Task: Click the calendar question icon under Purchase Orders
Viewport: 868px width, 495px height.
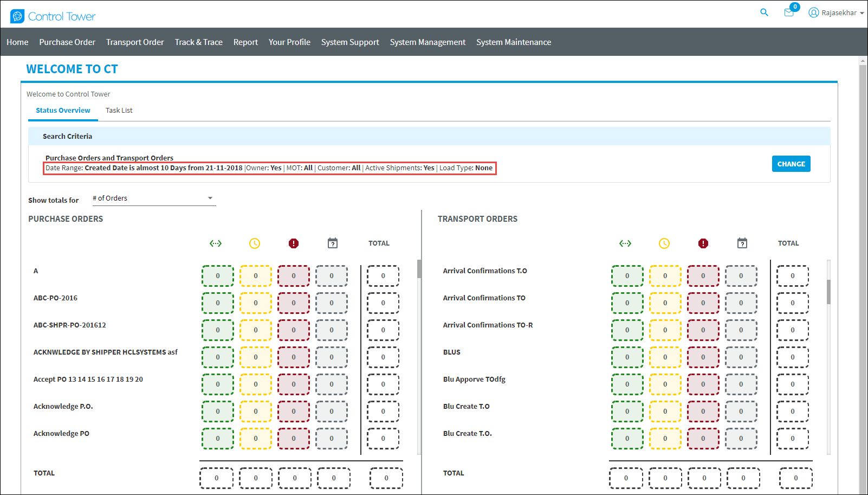Action: [x=333, y=243]
